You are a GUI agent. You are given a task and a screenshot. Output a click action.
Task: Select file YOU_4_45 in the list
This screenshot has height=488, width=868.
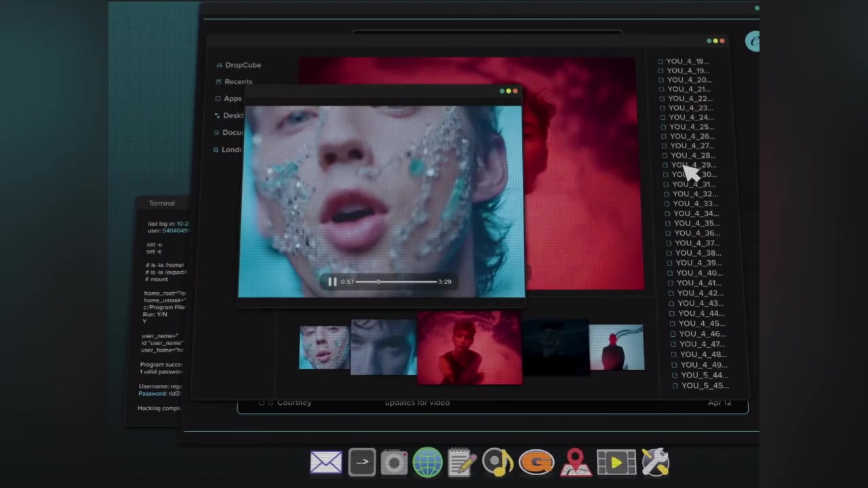coord(703,323)
